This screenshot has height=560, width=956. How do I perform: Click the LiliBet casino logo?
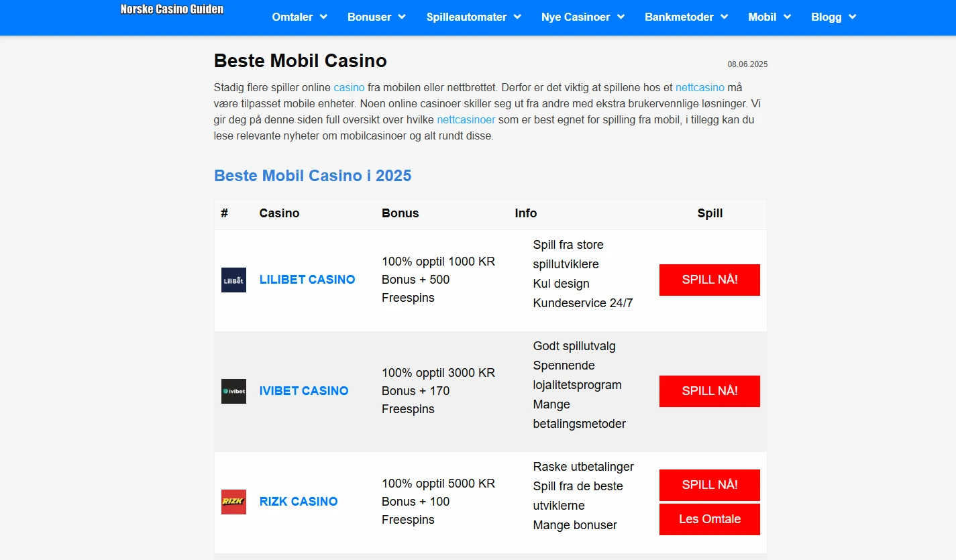tap(233, 279)
